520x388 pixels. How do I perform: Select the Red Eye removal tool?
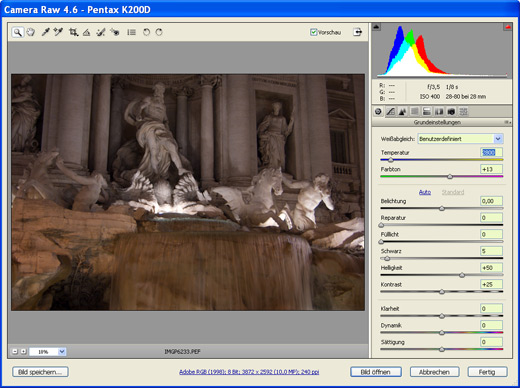point(115,32)
